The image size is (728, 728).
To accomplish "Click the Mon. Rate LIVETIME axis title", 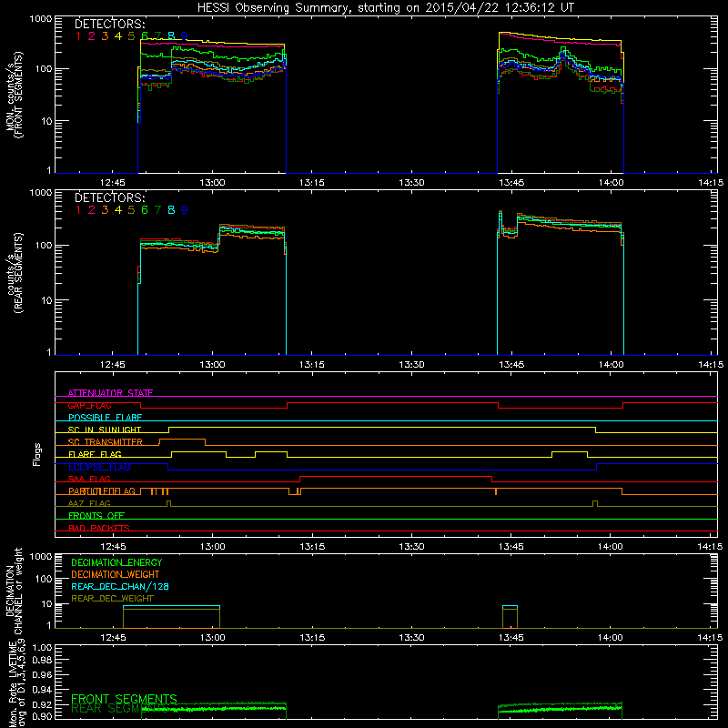I will [17, 686].
